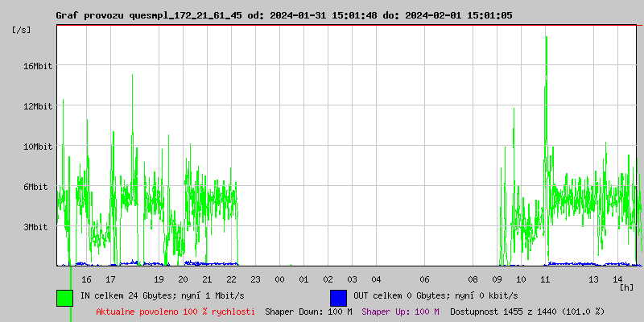Click the purple 'Shaper Up: 100 M' label
Viewport: 644px width, 322px height.
tap(400, 311)
